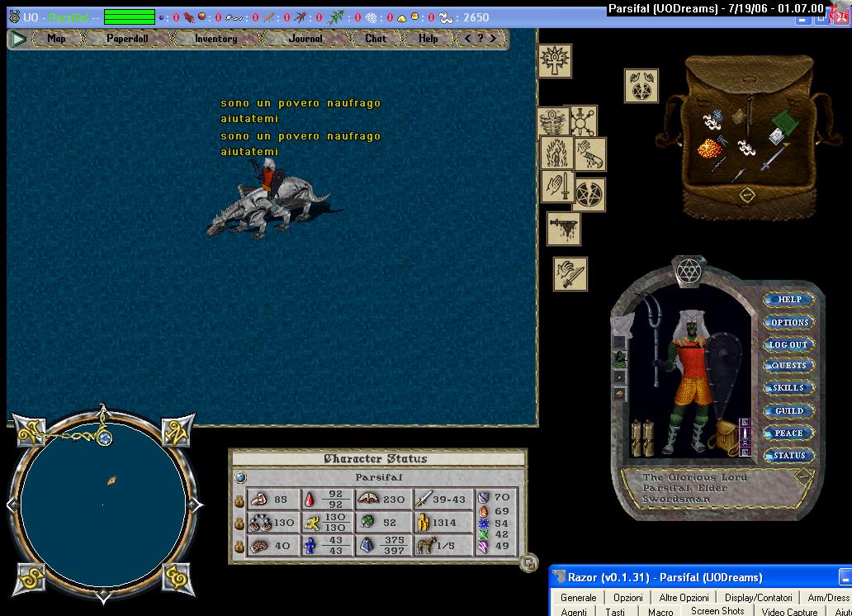Activate the whirlwind ankh spell icon
Viewport: 852px width, 616px height.
[x=552, y=121]
